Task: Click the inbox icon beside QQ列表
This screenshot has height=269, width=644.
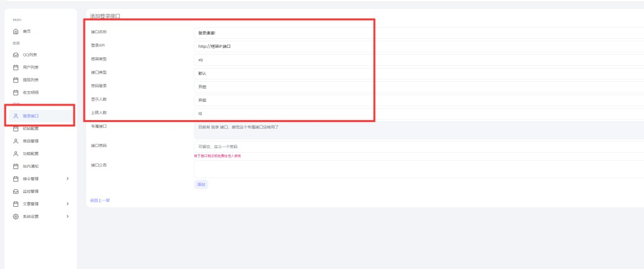Action: coord(16,55)
